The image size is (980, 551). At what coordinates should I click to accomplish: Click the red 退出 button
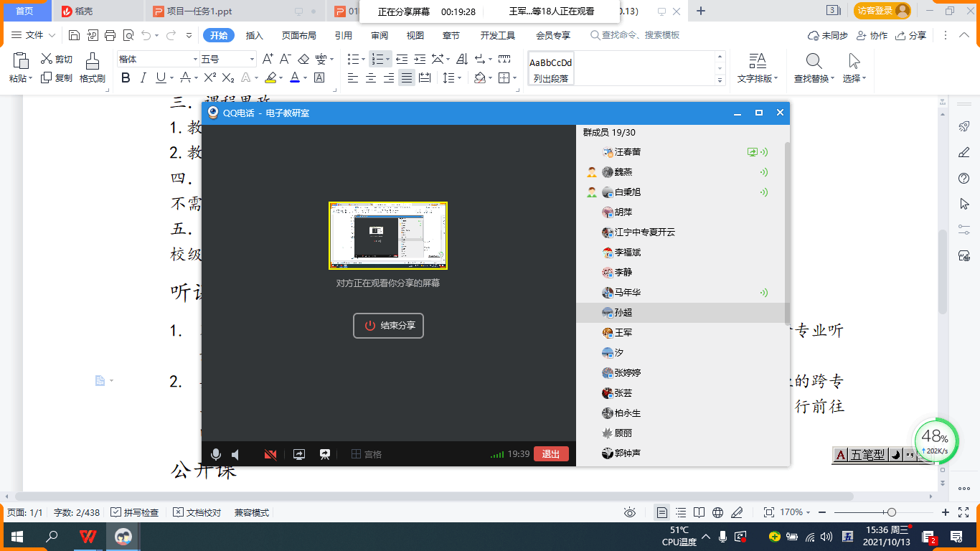pyautogui.click(x=551, y=454)
